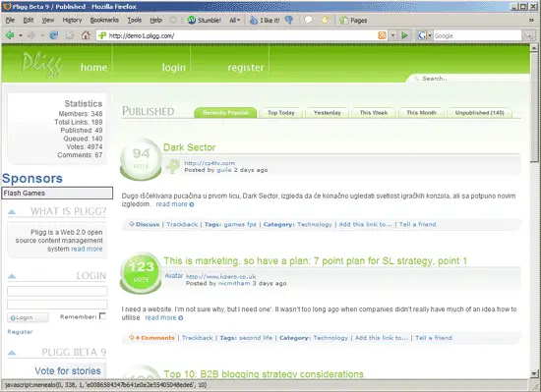The image size is (541, 392).
Task: Click the StumbleUpon Stumble! button
Action: (205, 21)
